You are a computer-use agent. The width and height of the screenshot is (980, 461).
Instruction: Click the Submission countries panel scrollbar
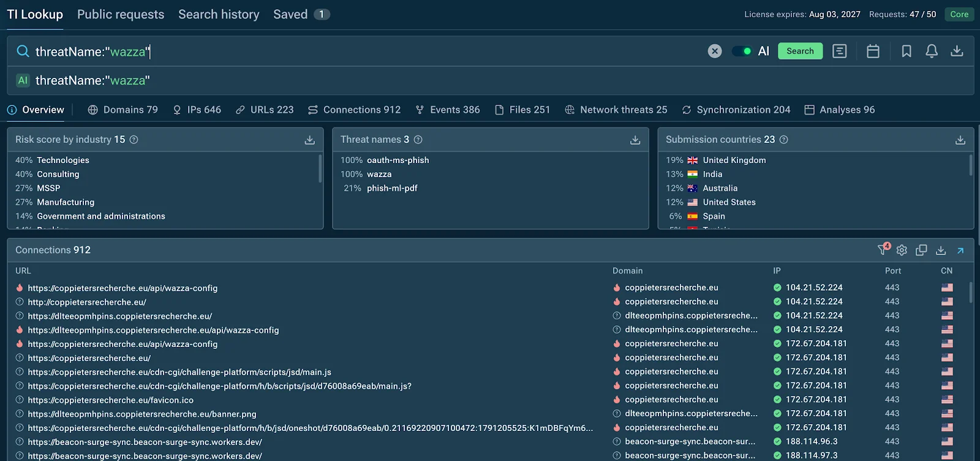(x=970, y=166)
